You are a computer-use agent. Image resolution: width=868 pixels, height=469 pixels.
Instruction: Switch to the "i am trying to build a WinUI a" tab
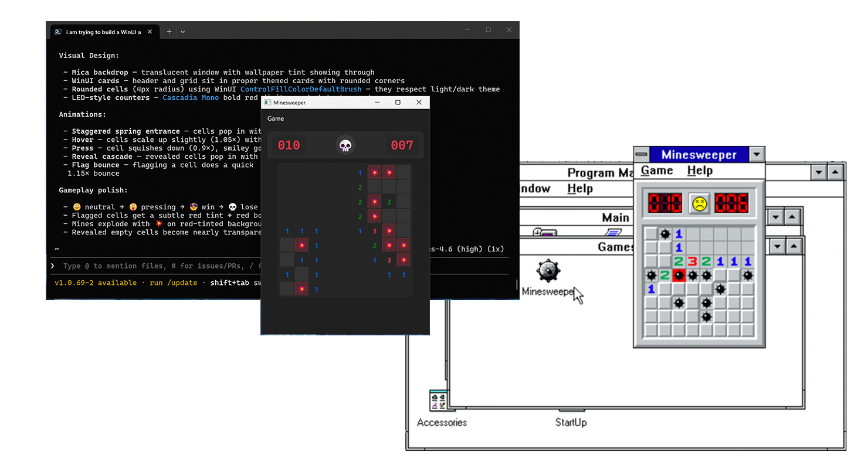tap(103, 32)
